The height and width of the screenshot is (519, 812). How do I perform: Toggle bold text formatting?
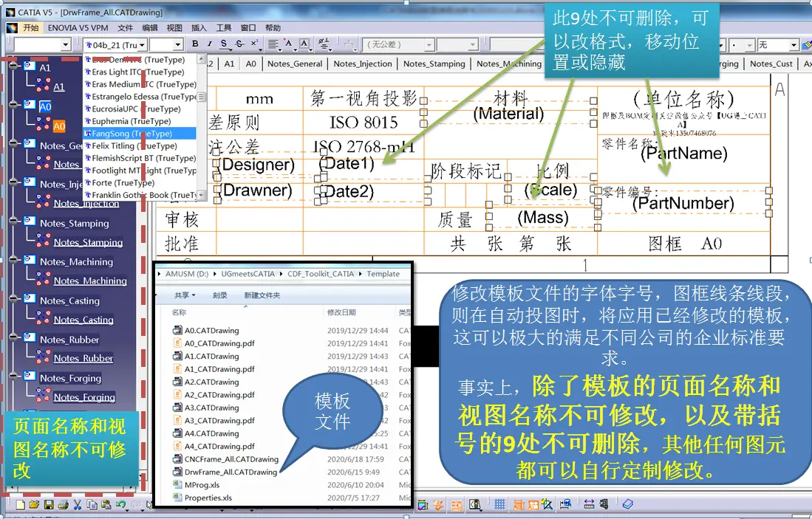(195, 44)
